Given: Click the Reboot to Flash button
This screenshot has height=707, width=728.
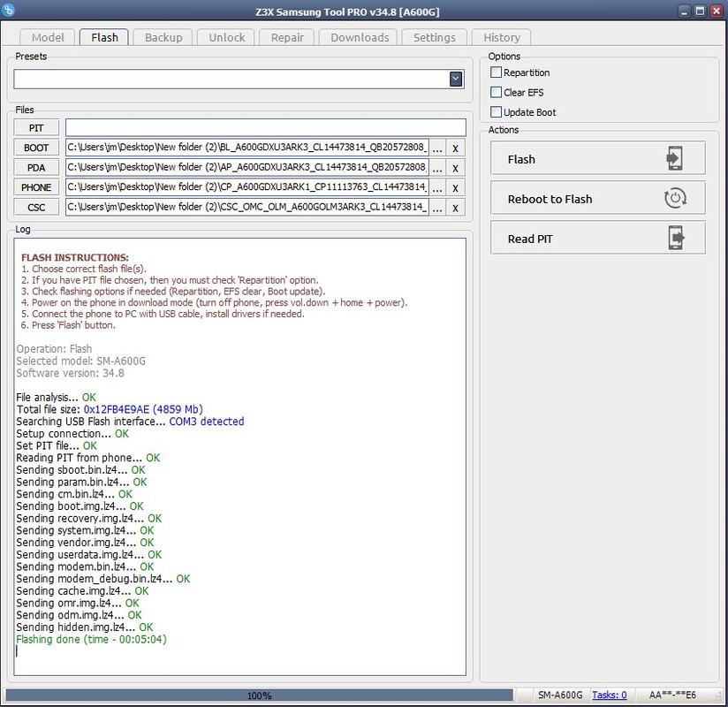Looking at the screenshot, I should click(598, 198).
